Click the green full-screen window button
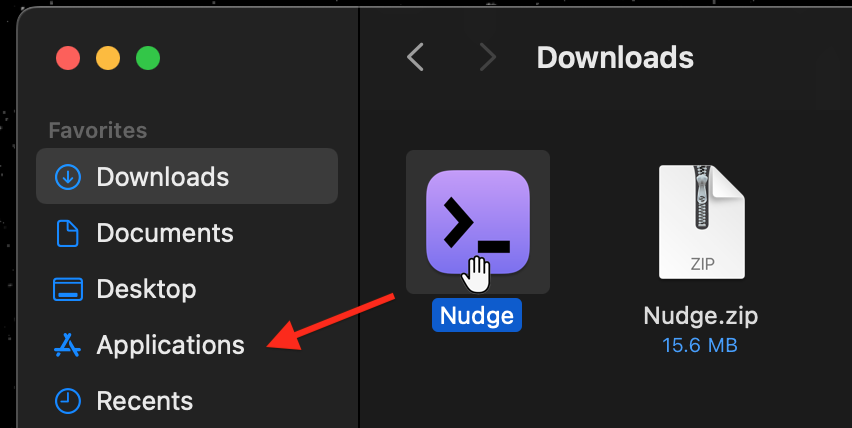The width and height of the screenshot is (852, 428). pyautogui.click(x=148, y=58)
